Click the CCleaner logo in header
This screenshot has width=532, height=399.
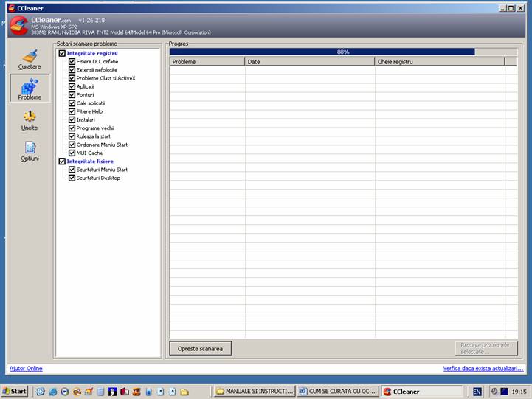point(19,27)
